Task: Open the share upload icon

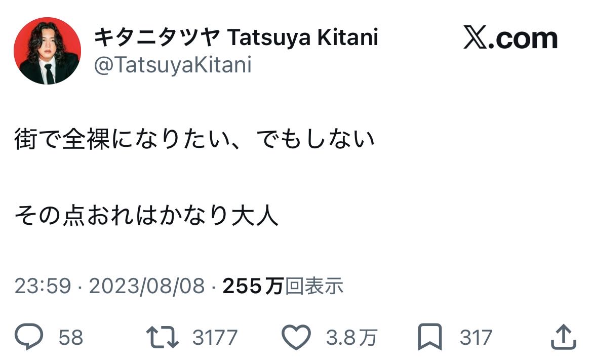Action: [x=562, y=337]
